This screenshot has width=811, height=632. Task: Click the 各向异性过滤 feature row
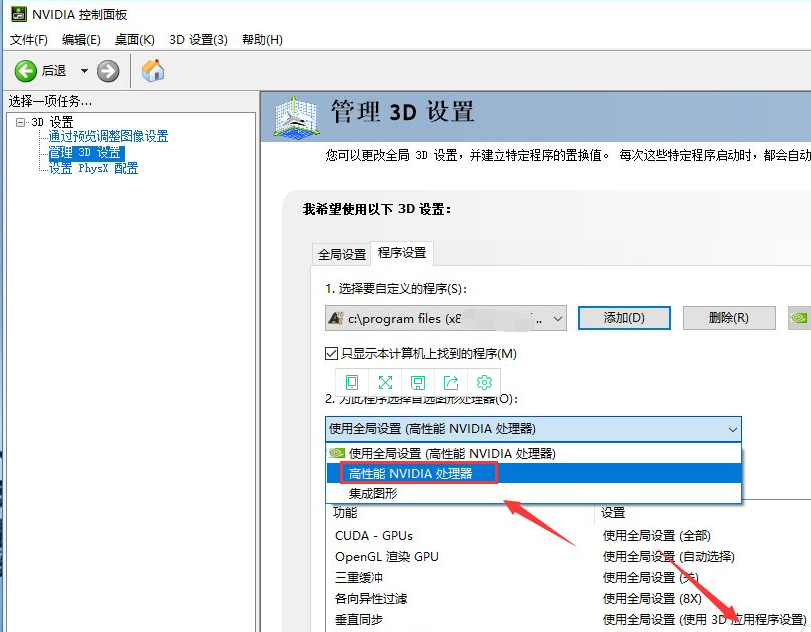pos(371,598)
